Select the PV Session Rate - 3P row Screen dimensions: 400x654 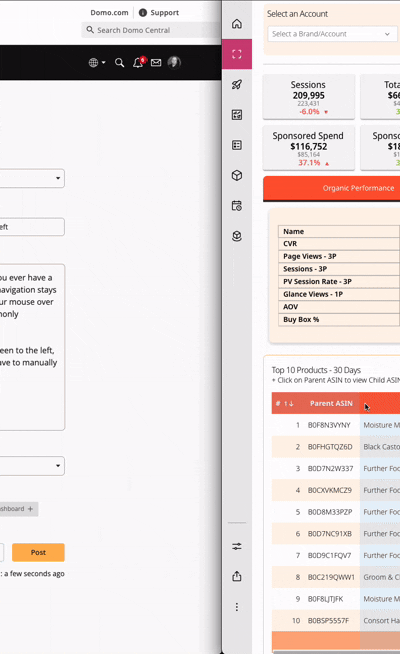click(339, 282)
